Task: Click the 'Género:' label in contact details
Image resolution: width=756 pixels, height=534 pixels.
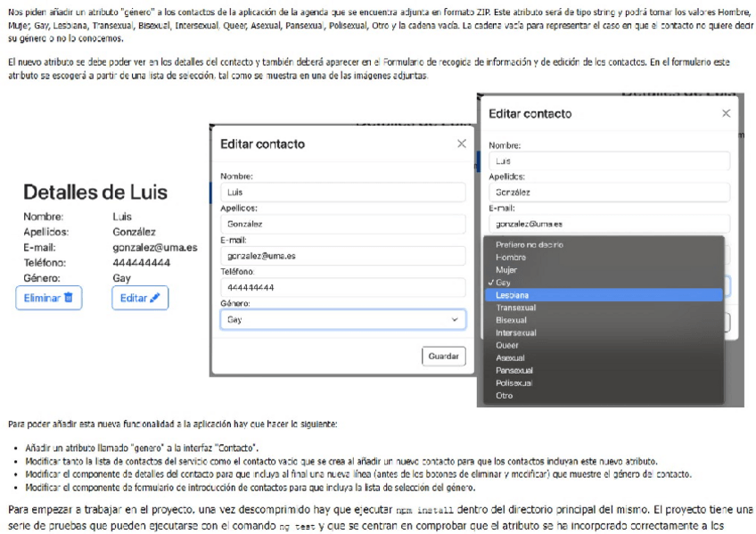Action: (42, 278)
